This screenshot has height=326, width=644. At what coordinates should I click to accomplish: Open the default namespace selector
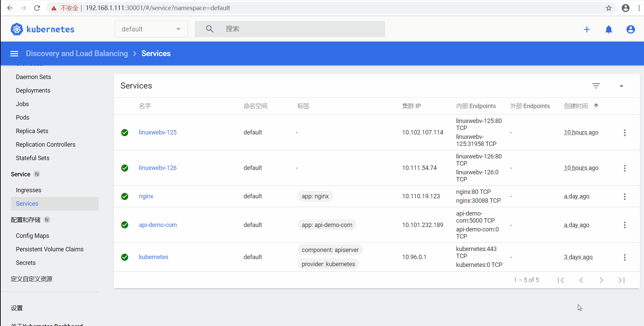coord(151,29)
